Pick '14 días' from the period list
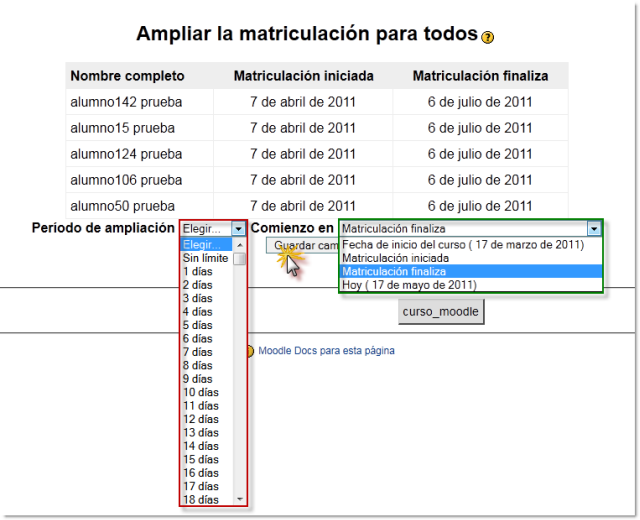640x520 pixels. tap(200, 446)
